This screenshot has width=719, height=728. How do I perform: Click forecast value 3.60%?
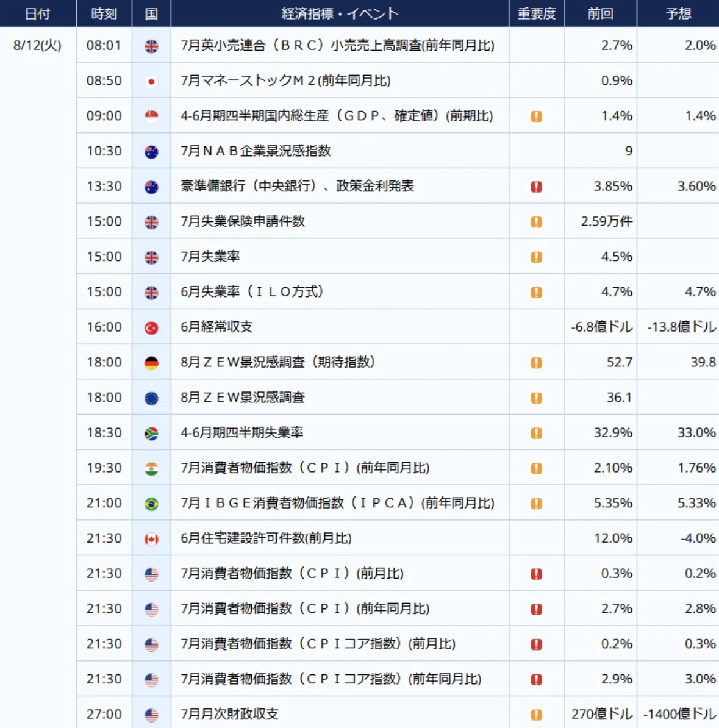tap(696, 186)
